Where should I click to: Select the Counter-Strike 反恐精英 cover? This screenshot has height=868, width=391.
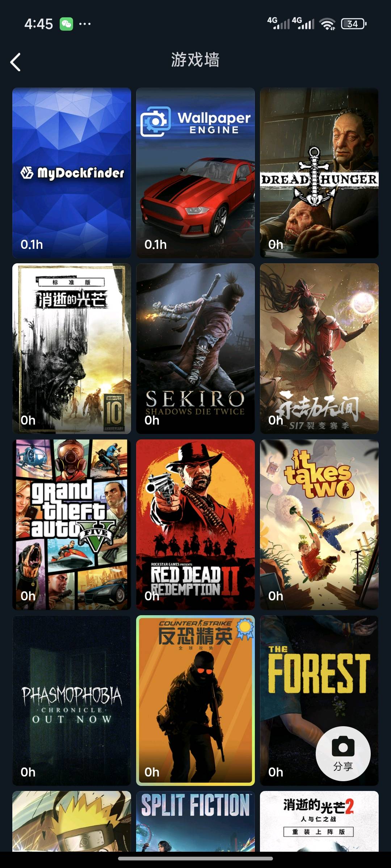[195, 701]
